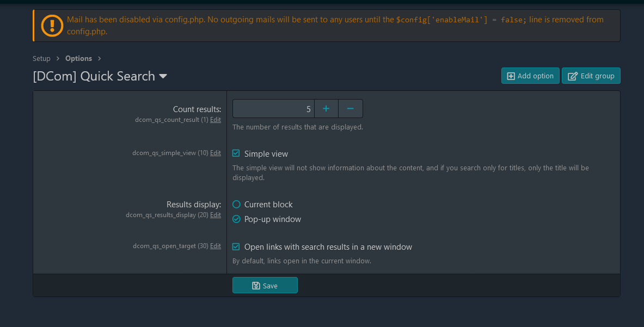
Task: Edit the dcom_qs_simple_view option
Action: point(216,153)
